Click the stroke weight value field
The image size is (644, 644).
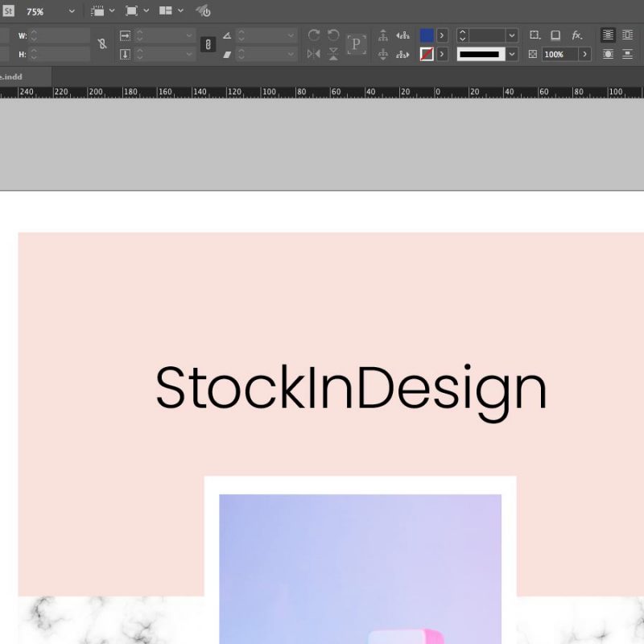[x=487, y=35]
